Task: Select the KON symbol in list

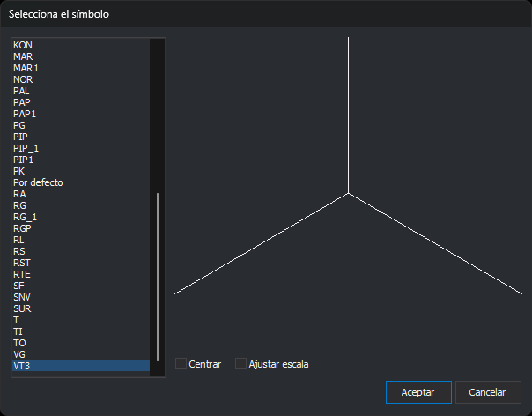Action: (x=81, y=45)
